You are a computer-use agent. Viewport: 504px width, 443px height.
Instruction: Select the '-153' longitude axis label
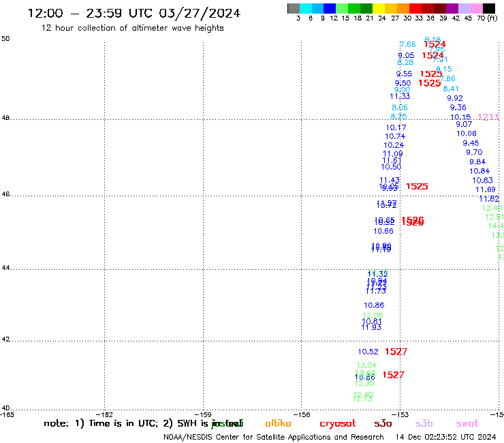[400, 414]
